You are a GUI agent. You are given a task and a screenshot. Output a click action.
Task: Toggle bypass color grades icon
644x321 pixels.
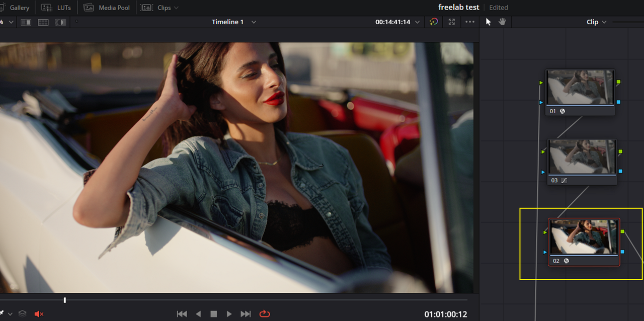[434, 22]
